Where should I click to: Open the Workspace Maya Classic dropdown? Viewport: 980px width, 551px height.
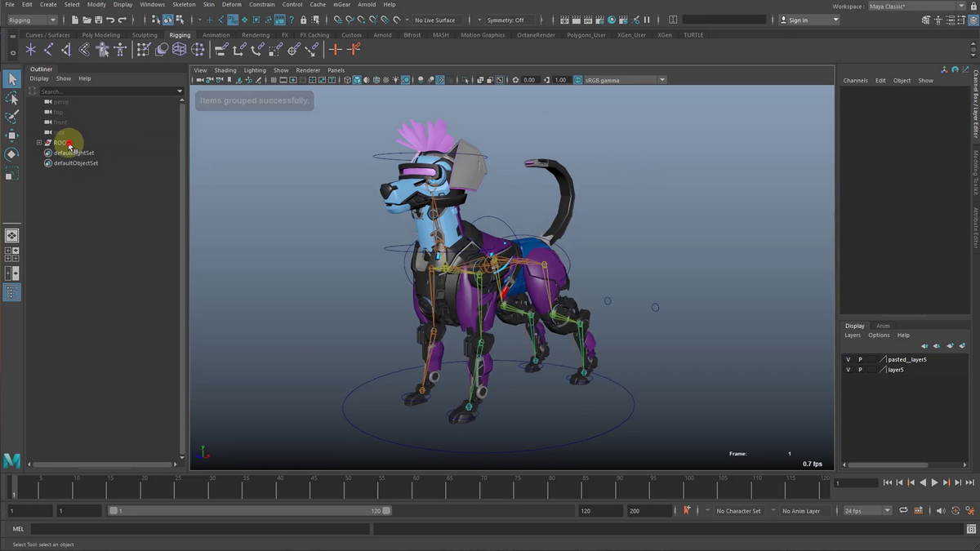pyautogui.click(x=916, y=6)
